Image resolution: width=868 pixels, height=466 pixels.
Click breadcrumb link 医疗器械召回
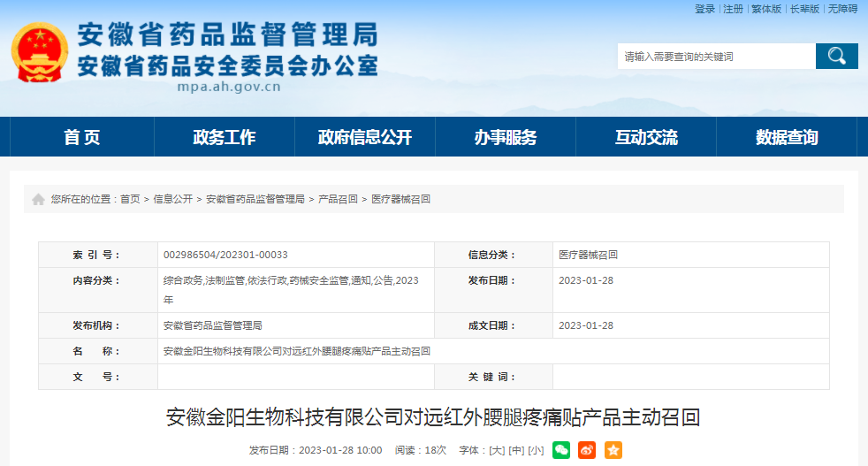tap(400, 199)
